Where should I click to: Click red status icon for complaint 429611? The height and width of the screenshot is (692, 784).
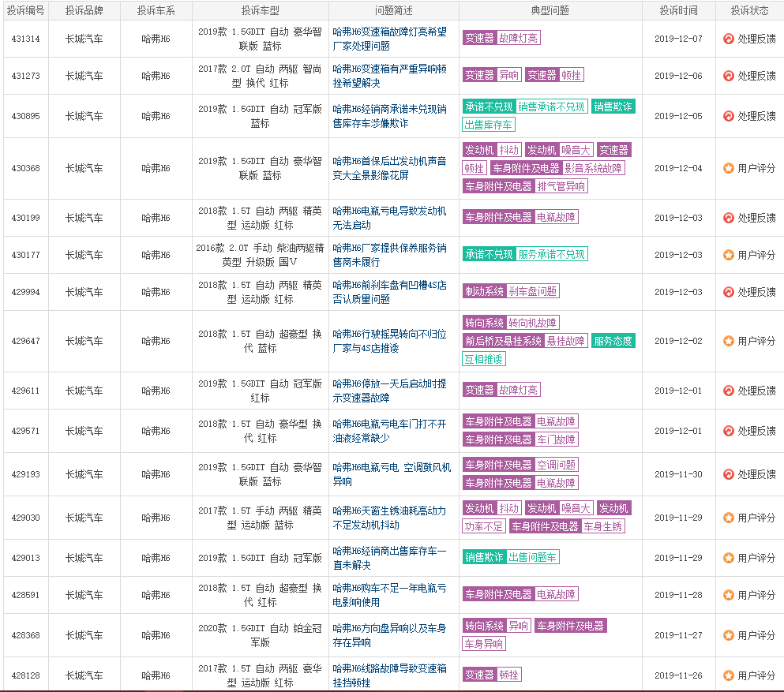(729, 391)
